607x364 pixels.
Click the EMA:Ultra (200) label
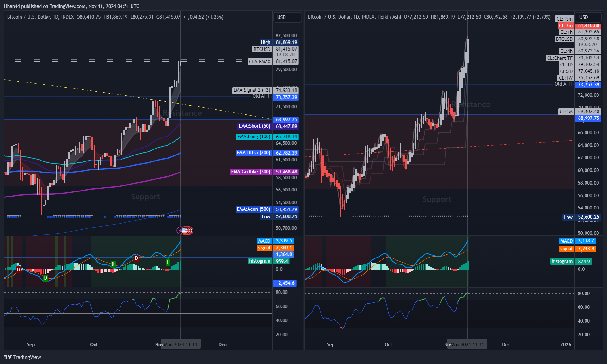tap(254, 153)
